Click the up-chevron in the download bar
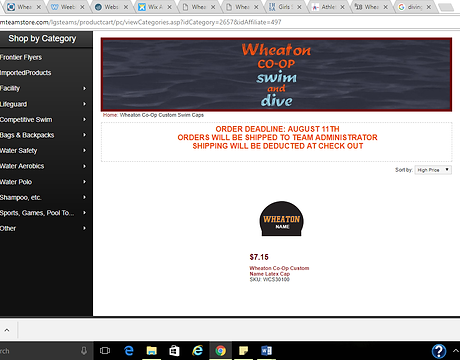Screen dimensions: 460x360 [7, 330]
